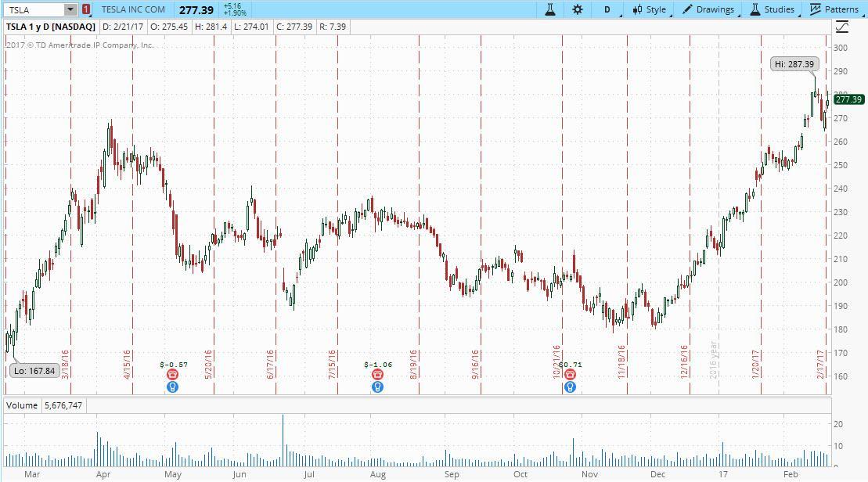Click the Lo: 167.84 price bubble
868x482 pixels.
pos(34,371)
